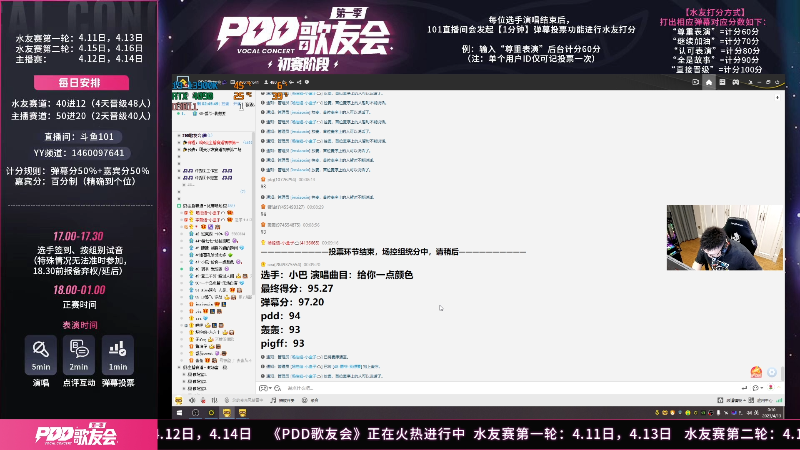
Task: Click the green signal strength bars icon
Action: [x=779, y=401]
